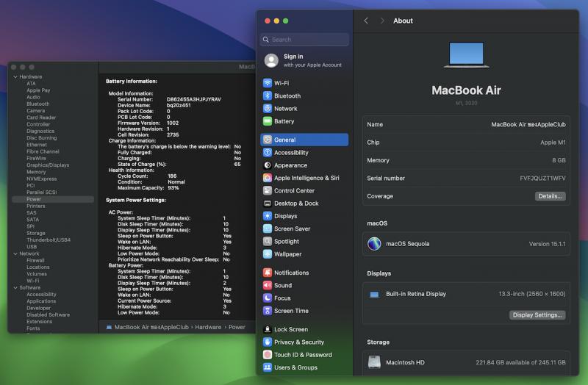Select the Network globe icon in settings sidebar

point(268,108)
